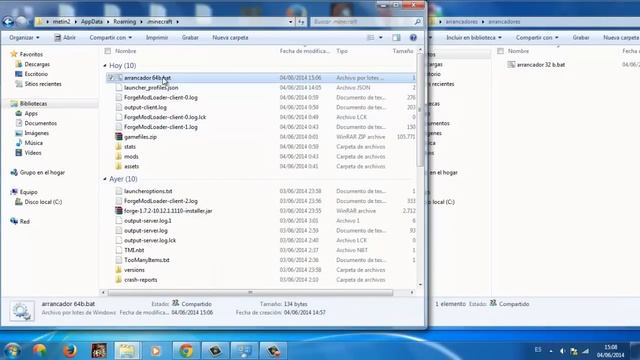The height and width of the screenshot is (360, 640).
Task: Collapse the Ayer (10) group
Action: click(x=105, y=179)
